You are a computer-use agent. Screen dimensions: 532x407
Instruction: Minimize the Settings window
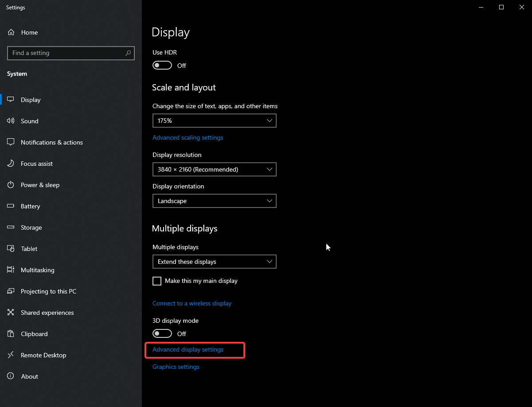click(481, 7)
